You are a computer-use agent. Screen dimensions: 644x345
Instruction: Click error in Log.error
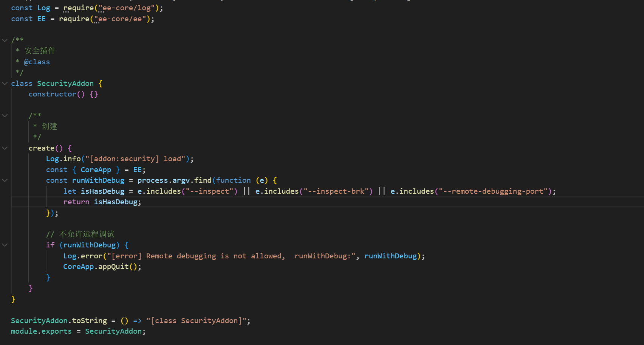point(92,256)
